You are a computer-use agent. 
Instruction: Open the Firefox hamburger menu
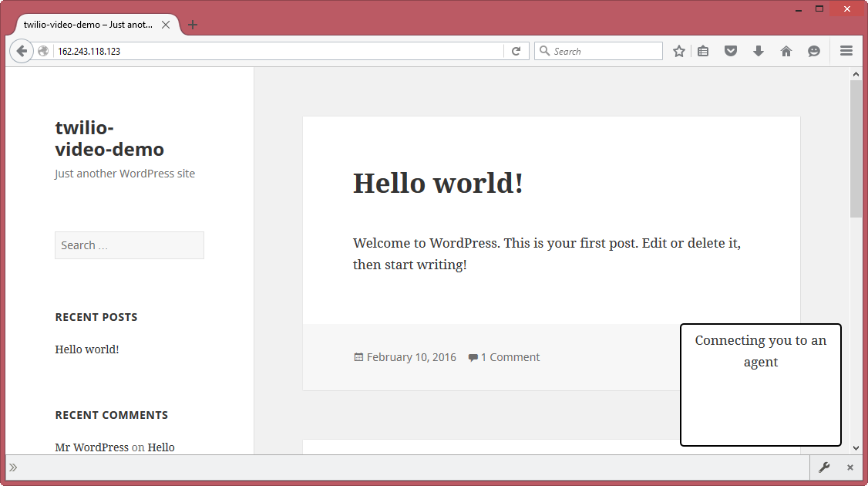point(846,51)
